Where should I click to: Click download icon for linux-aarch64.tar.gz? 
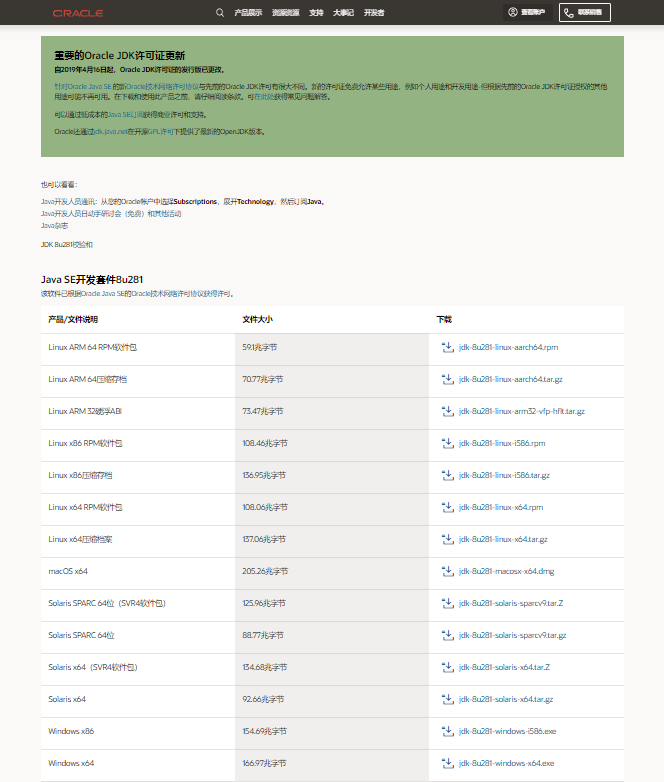[x=448, y=379]
